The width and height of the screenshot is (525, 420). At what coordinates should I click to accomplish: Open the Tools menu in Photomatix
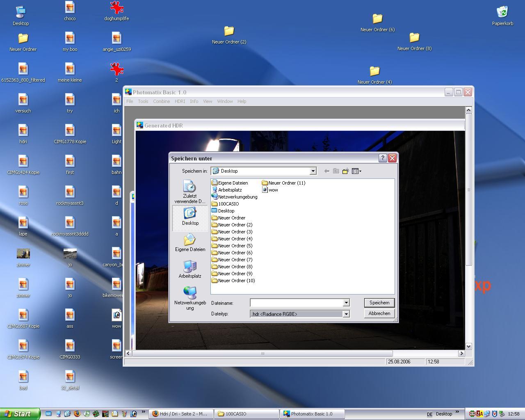(x=143, y=101)
